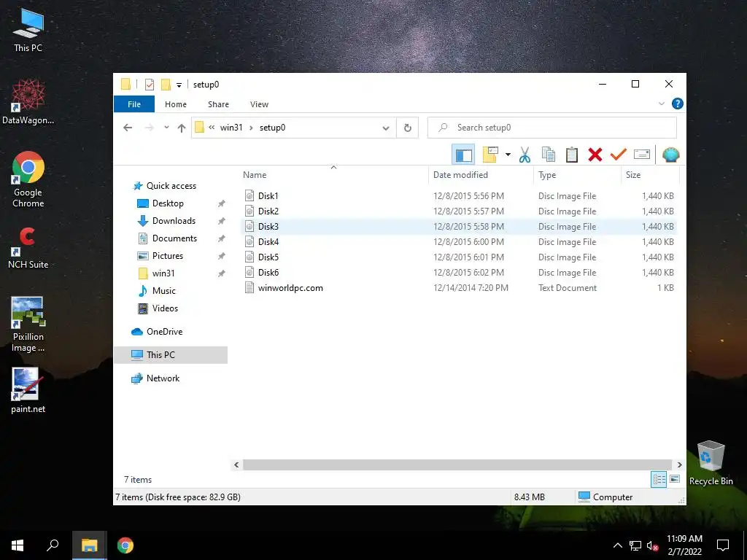This screenshot has height=560, width=747.
Task: Click the red X Delete icon
Action: pyautogui.click(x=595, y=155)
